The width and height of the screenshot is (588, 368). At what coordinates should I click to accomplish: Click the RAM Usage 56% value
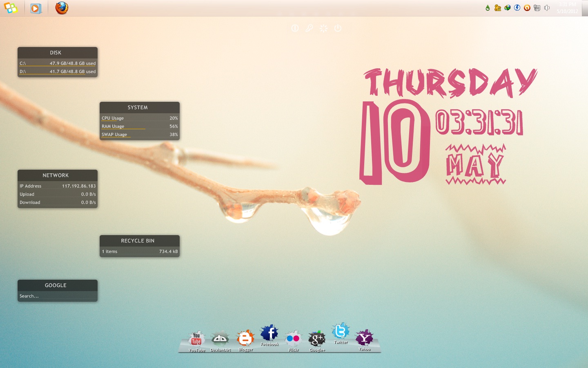click(174, 126)
